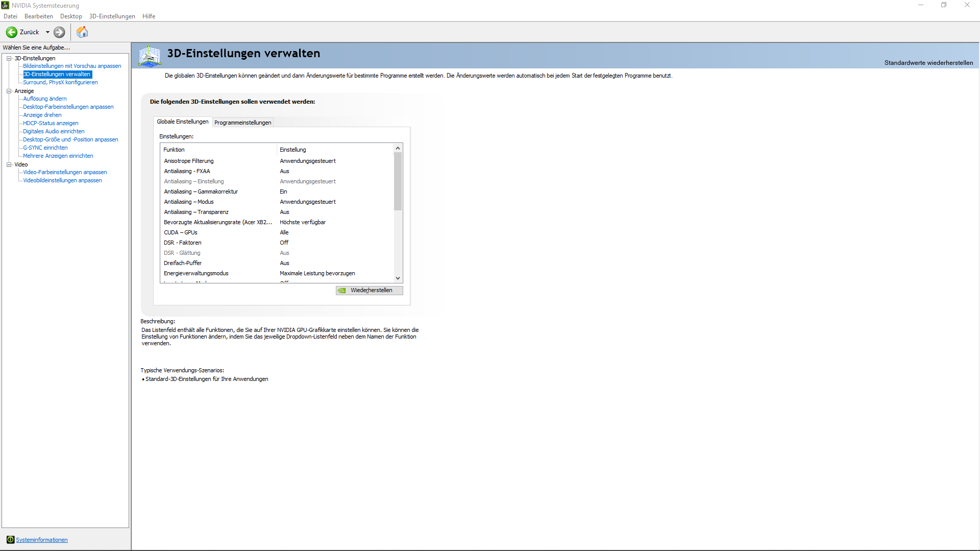Image resolution: width=980 pixels, height=551 pixels.
Task: Click the settings list scrollbar thumb
Action: click(398, 181)
